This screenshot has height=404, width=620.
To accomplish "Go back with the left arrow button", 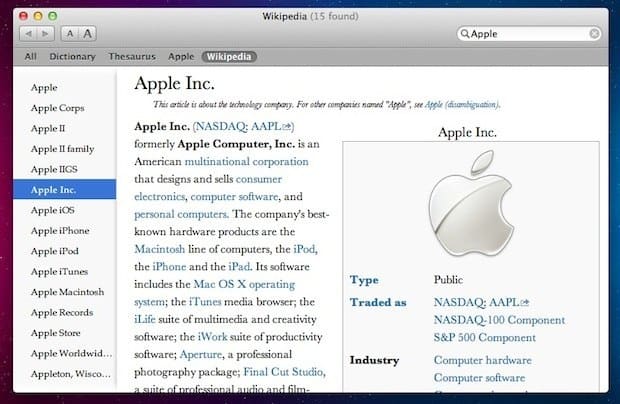I will (x=28, y=34).
